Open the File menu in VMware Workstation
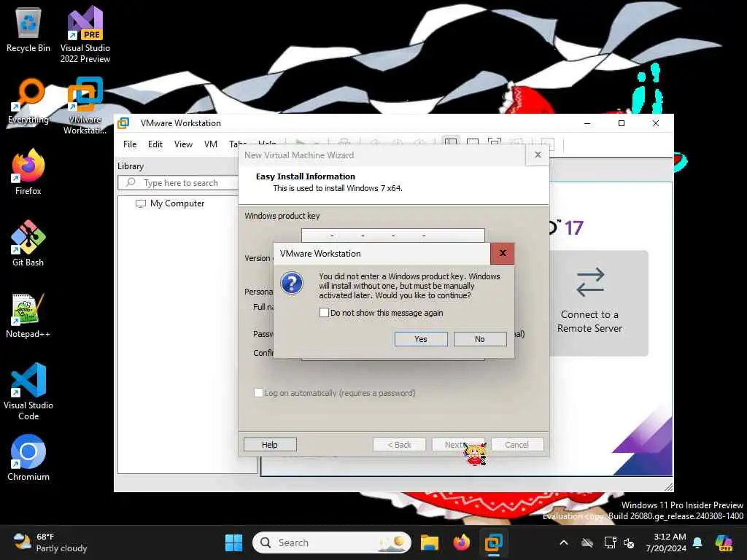 click(130, 144)
